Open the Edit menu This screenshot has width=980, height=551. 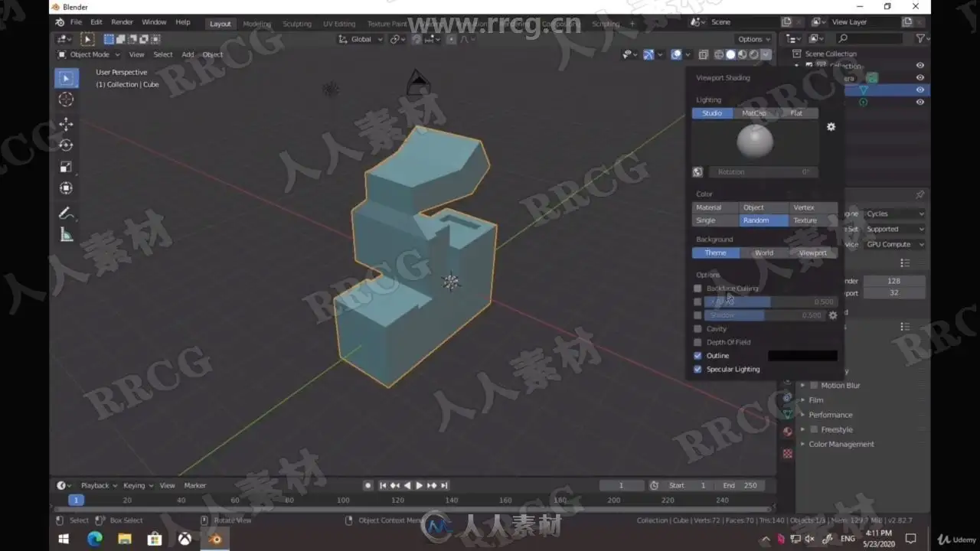96,23
